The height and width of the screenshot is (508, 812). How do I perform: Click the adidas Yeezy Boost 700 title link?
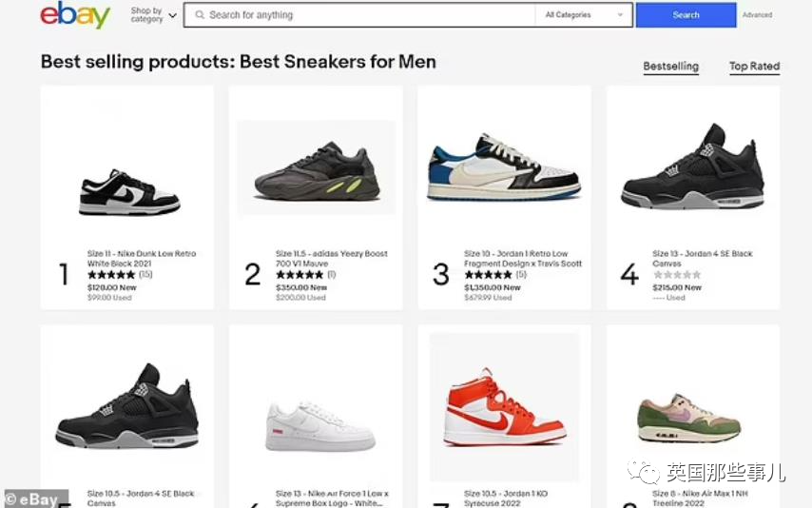pos(331,259)
